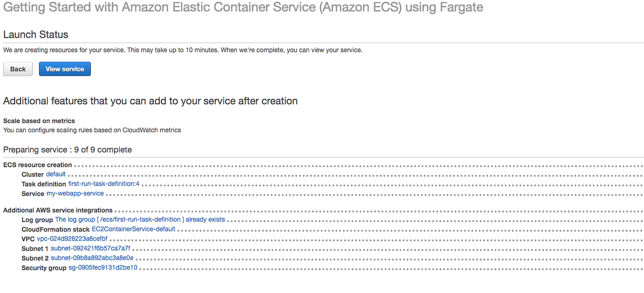Image resolution: width=644 pixels, height=293 pixels.
Task: Open Subnet 2 link subnet-09b8a892abc3a8e0e
Action: pos(92,258)
